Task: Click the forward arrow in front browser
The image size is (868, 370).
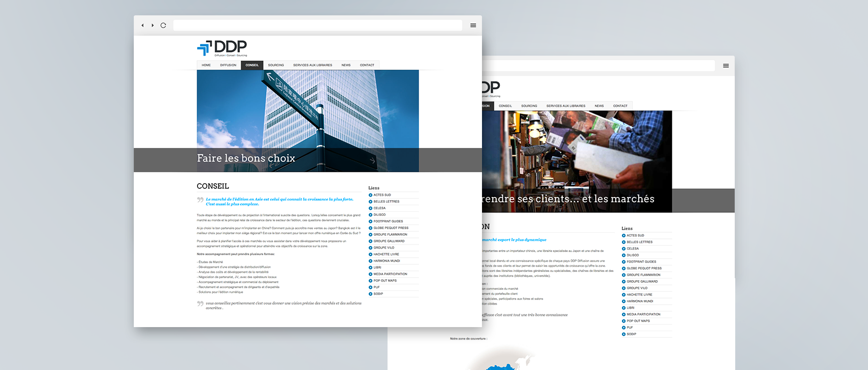Action: [x=153, y=25]
